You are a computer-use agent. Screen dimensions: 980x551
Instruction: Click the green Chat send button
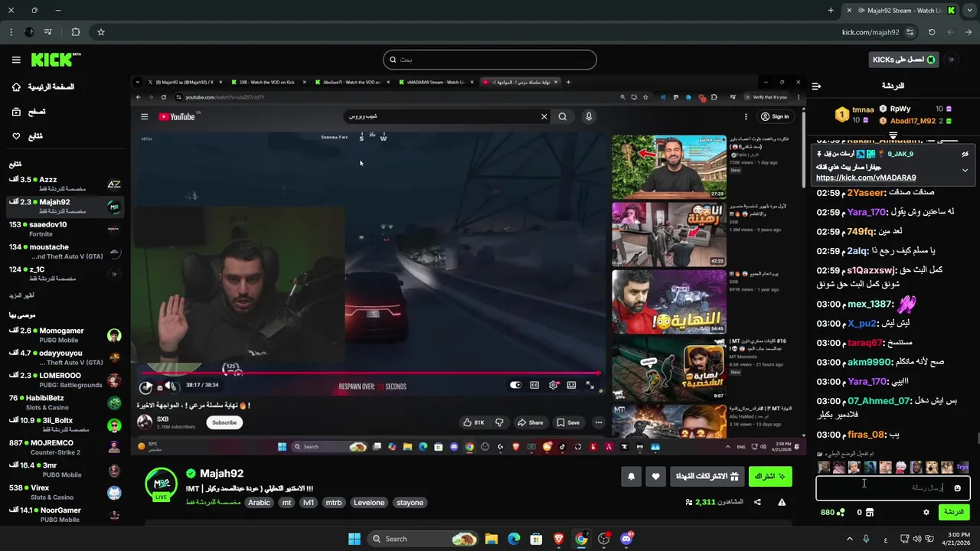(x=954, y=512)
